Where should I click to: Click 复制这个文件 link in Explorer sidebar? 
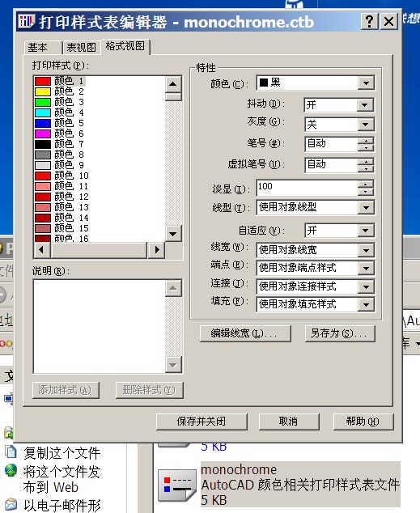pos(62,453)
